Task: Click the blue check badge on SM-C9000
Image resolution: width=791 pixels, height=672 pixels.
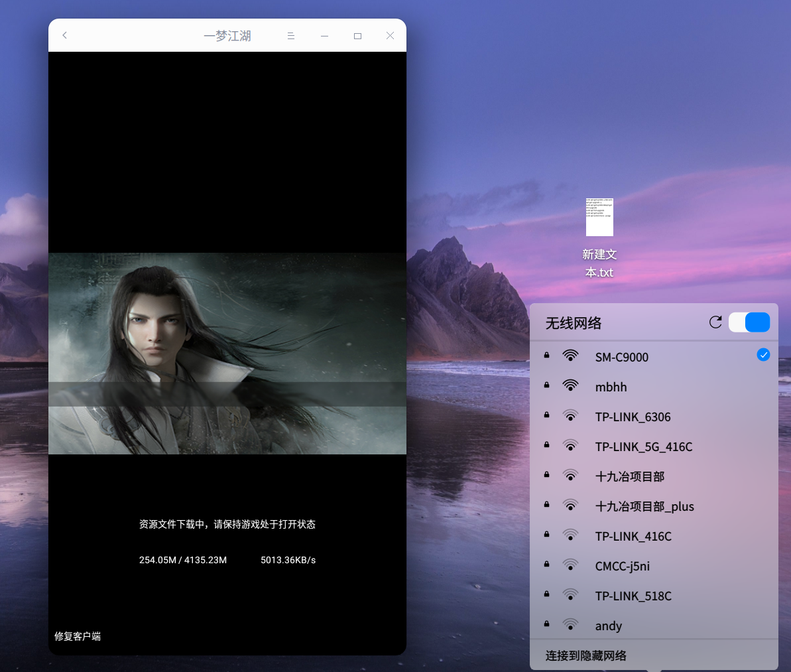Action: 763,354
